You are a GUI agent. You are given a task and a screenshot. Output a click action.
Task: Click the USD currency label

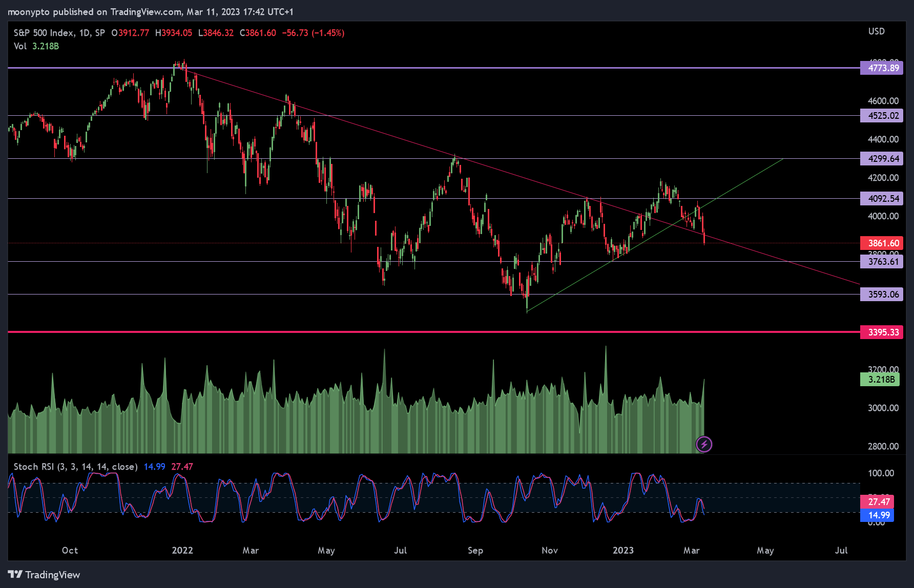pyautogui.click(x=876, y=31)
